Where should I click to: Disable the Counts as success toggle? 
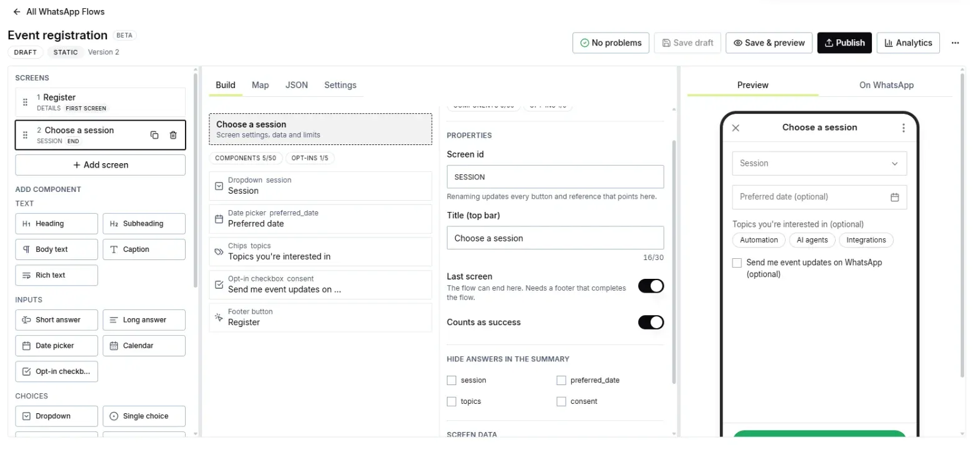(651, 323)
